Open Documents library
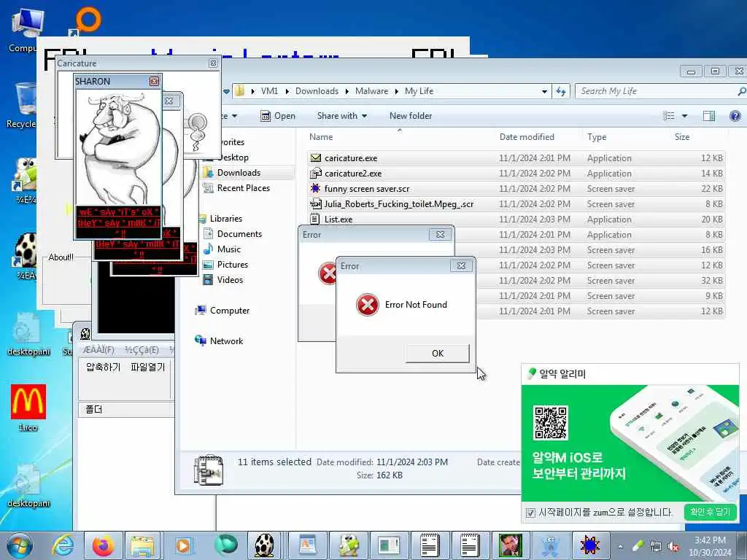The image size is (747, 560). coord(239,234)
